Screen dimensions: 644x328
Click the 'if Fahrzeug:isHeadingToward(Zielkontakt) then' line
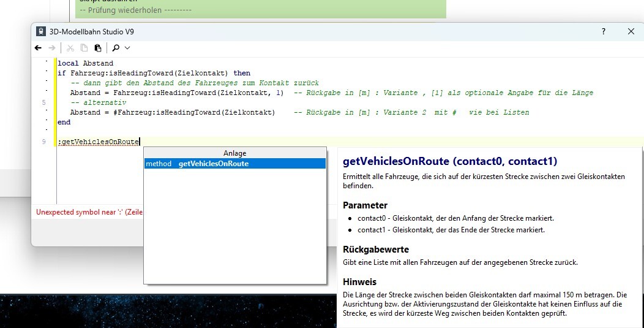[154, 73]
